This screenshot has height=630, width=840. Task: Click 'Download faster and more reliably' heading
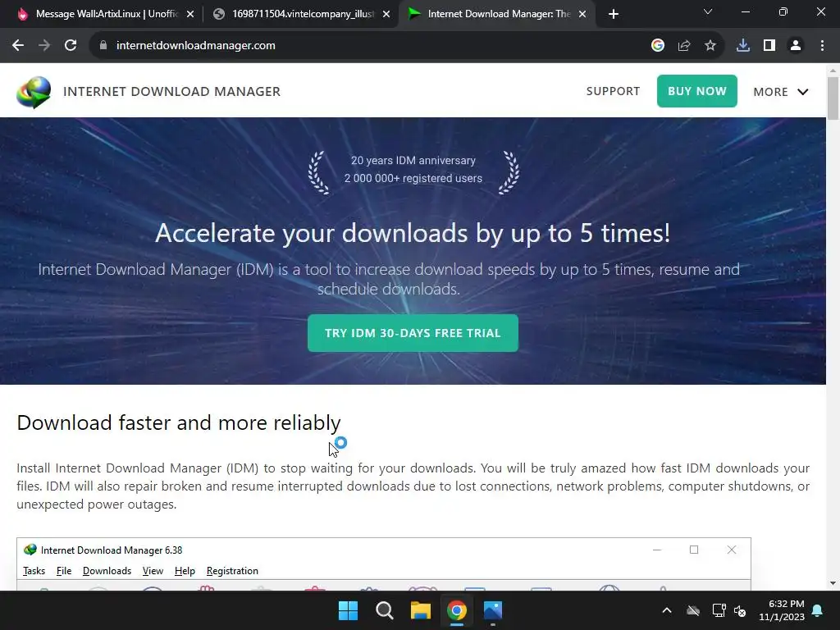click(178, 422)
